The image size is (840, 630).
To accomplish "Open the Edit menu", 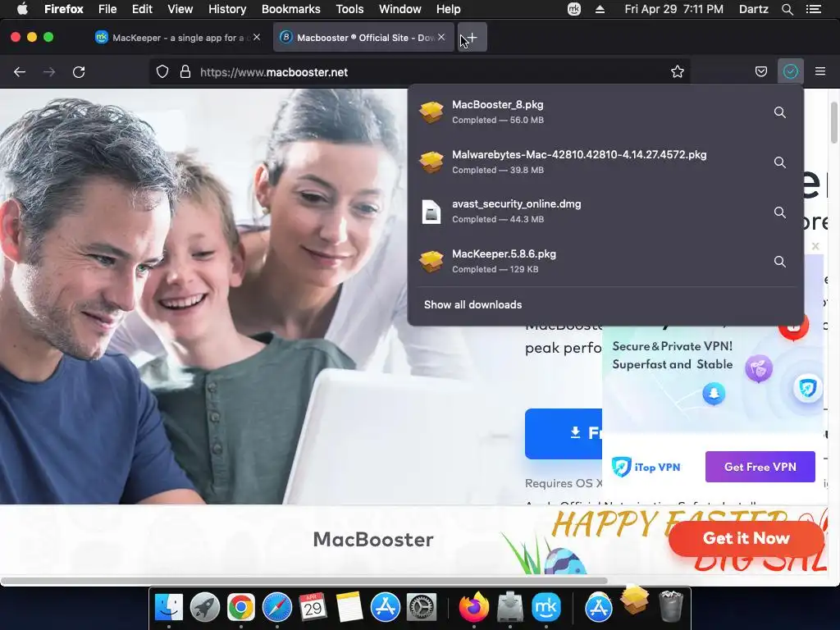I will click(142, 9).
